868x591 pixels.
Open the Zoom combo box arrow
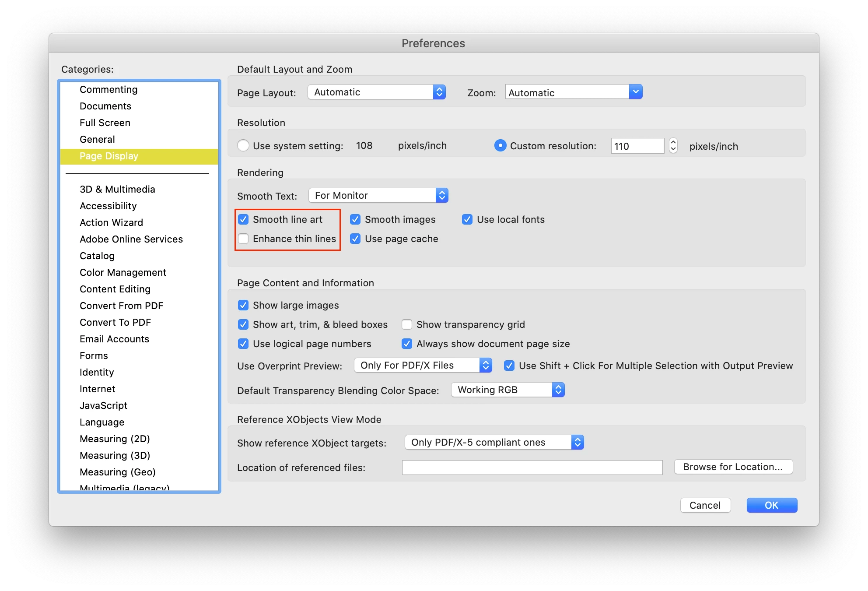636,92
